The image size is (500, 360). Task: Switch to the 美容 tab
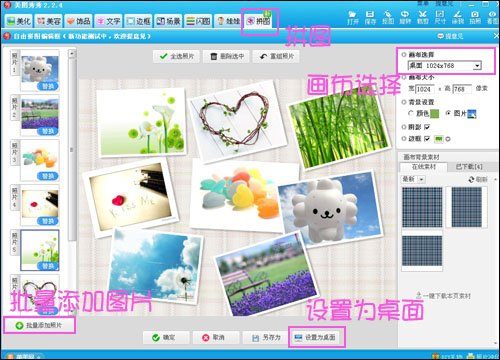tap(49, 21)
